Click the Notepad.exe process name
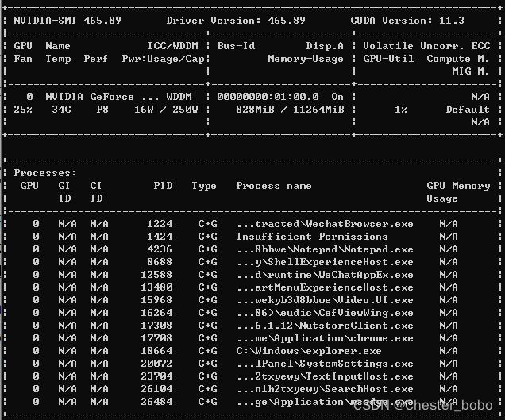The image size is (505, 420). coord(325,249)
